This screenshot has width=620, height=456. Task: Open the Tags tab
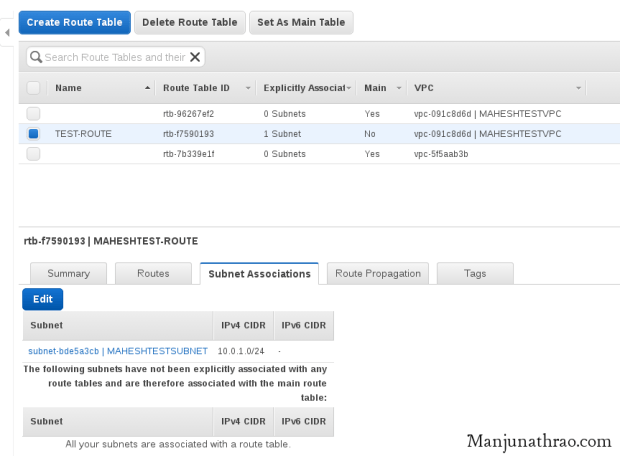[475, 273]
